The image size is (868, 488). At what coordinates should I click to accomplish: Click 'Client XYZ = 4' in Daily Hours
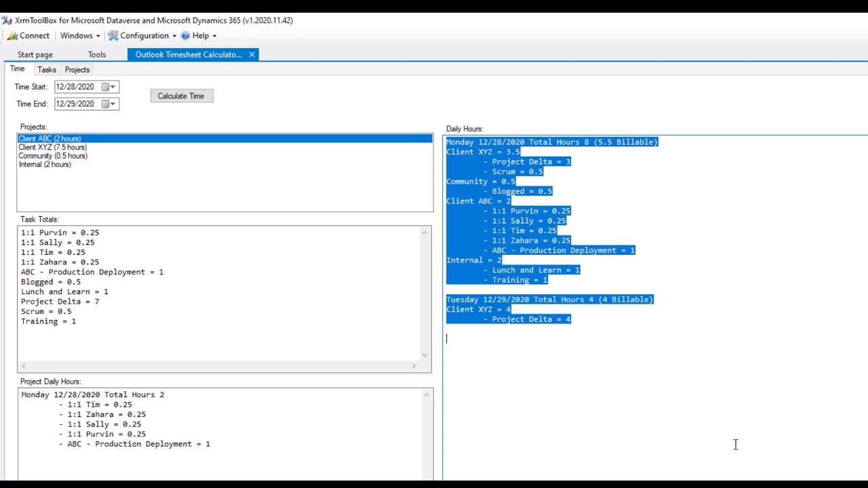pyautogui.click(x=478, y=309)
